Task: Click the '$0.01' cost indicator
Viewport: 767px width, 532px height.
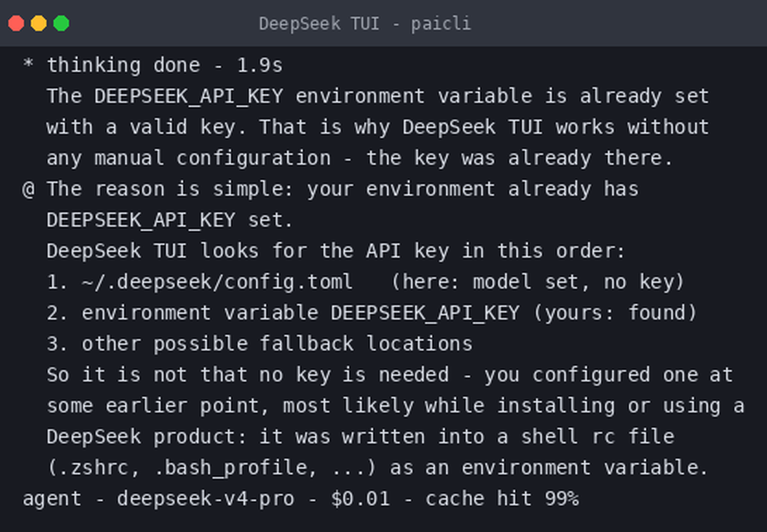Action: click(x=360, y=499)
